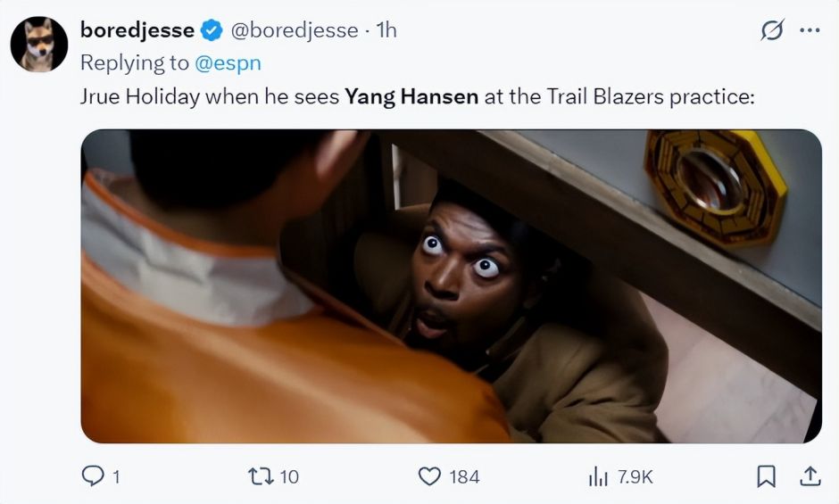839x504 pixels.
Task: Click the repost arrows icon
Action: point(262,475)
